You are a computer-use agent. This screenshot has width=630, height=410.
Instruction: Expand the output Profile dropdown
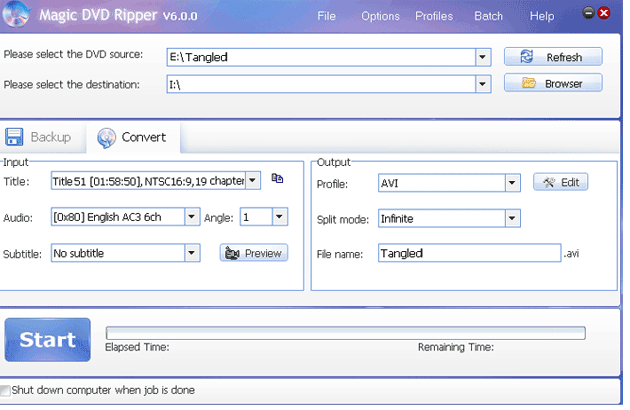512,183
